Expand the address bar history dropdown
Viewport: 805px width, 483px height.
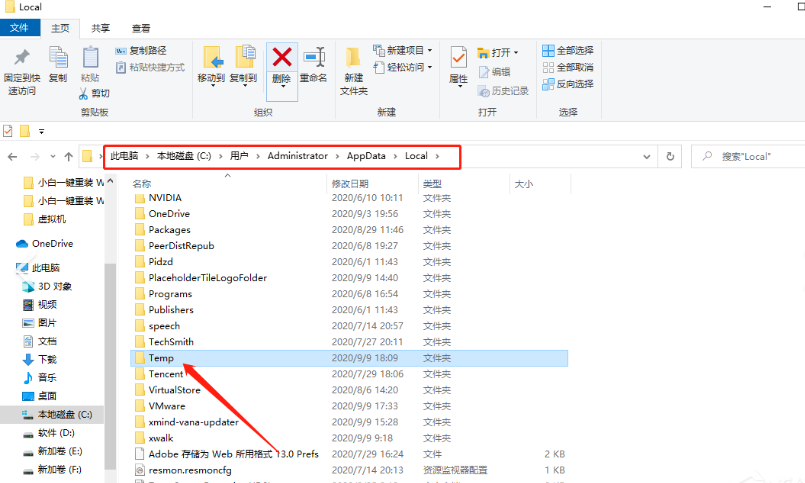point(647,157)
